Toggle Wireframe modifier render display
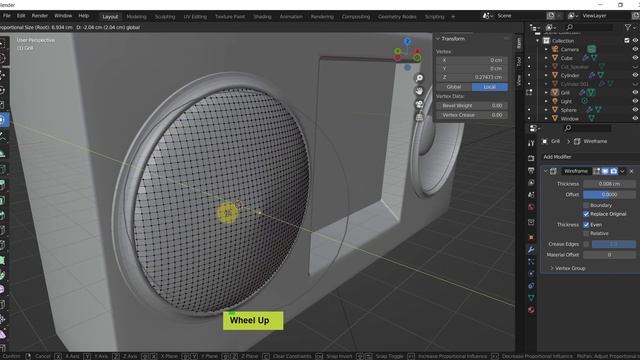The image size is (640, 360). click(613, 171)
